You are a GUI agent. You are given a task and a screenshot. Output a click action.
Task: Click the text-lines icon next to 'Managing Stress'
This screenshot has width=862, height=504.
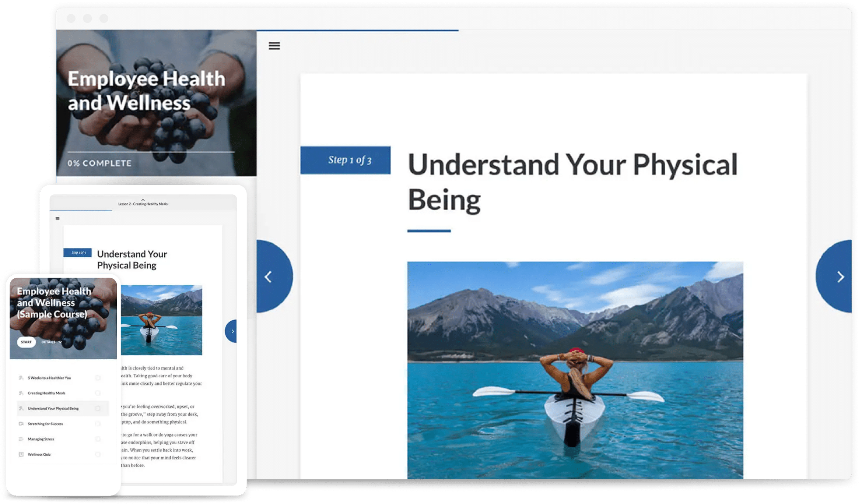[21, 439]
